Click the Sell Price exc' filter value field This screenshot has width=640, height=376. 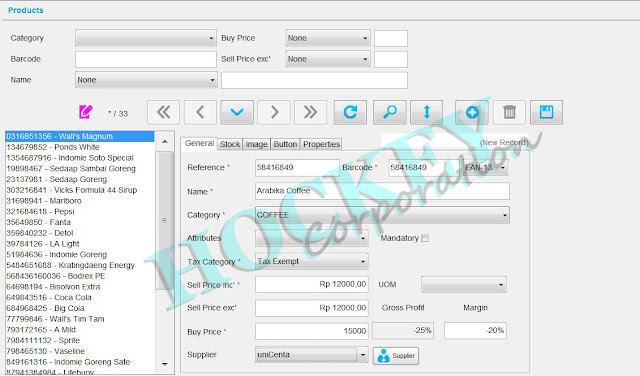391,60
